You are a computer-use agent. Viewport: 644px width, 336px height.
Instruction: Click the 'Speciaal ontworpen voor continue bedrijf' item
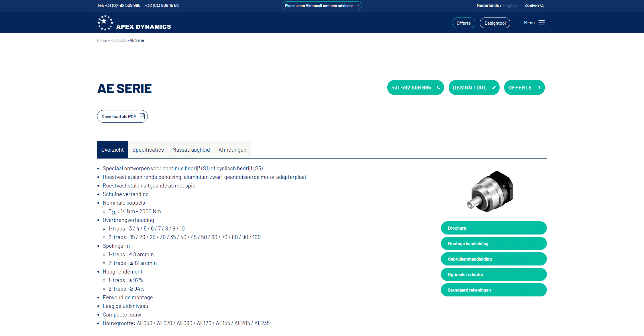[183, 168]
